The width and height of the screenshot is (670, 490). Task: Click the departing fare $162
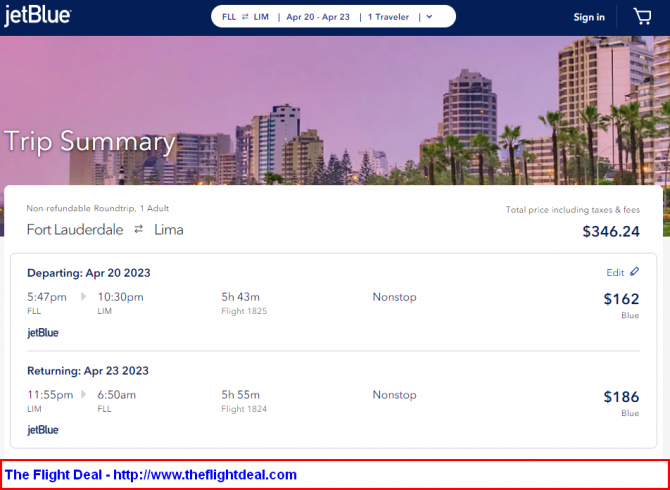tap(621, 299)
